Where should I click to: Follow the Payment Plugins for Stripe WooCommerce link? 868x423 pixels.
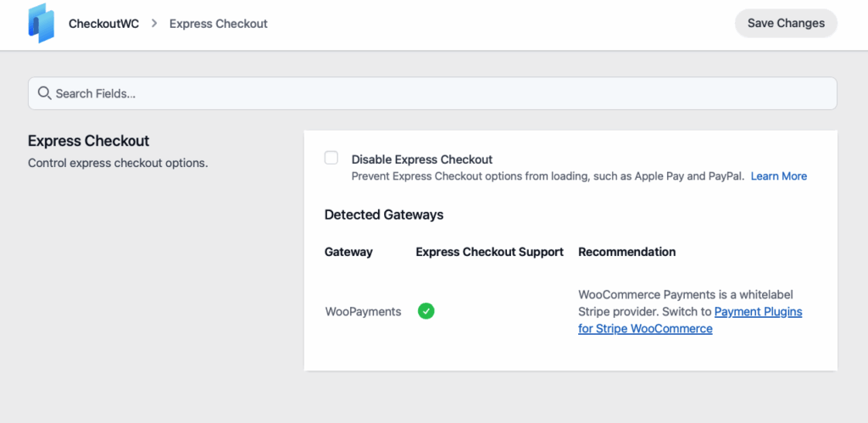[x=690, y=320]
